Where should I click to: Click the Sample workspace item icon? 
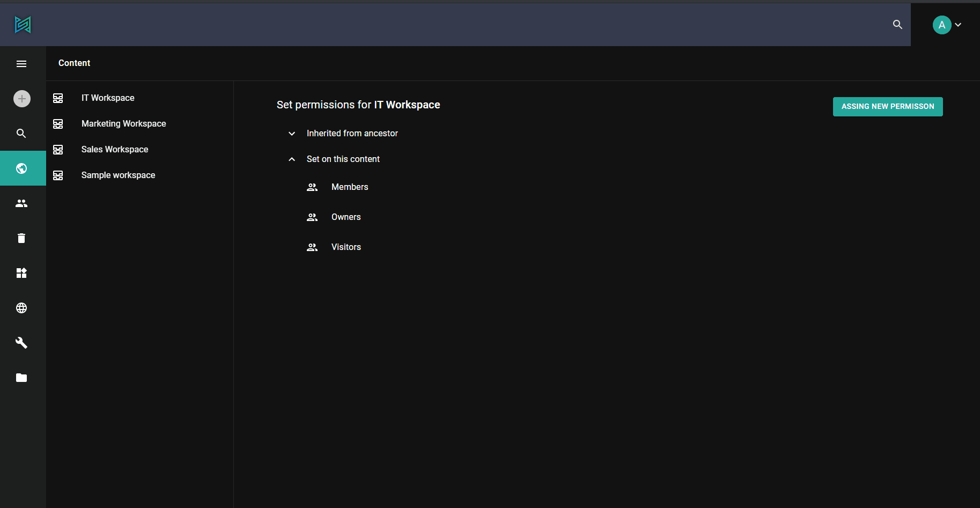click(x=58, y=175)
